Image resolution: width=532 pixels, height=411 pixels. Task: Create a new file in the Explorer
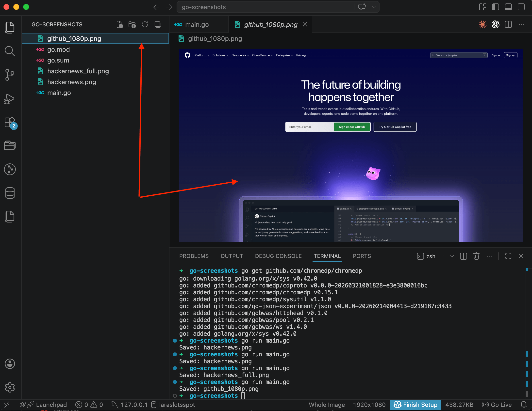(120, 24)
